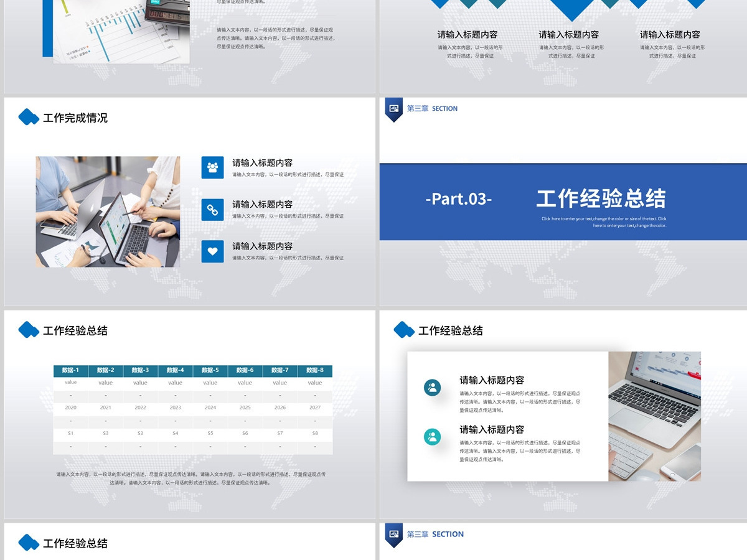The width and height of the screenshot is (747, 560).
Task: Click the 2022 table cell
Action: [x=141, y=408]
